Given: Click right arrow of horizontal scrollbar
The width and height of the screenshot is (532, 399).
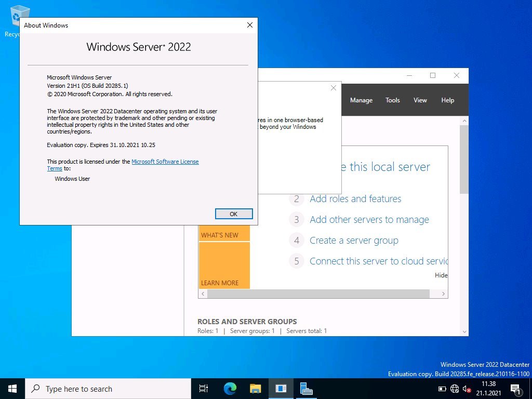Looking at the screenshot, I should click(x=443, y=294).
